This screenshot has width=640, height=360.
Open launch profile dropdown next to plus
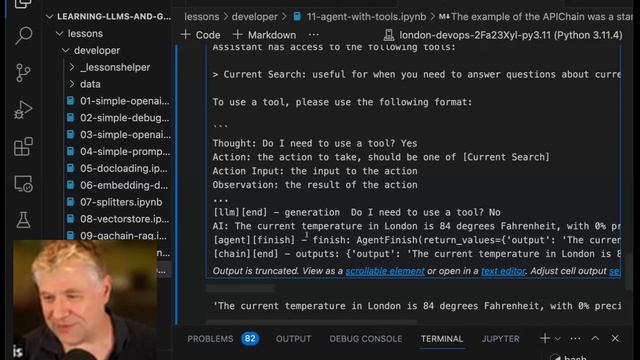click(558, 339)
